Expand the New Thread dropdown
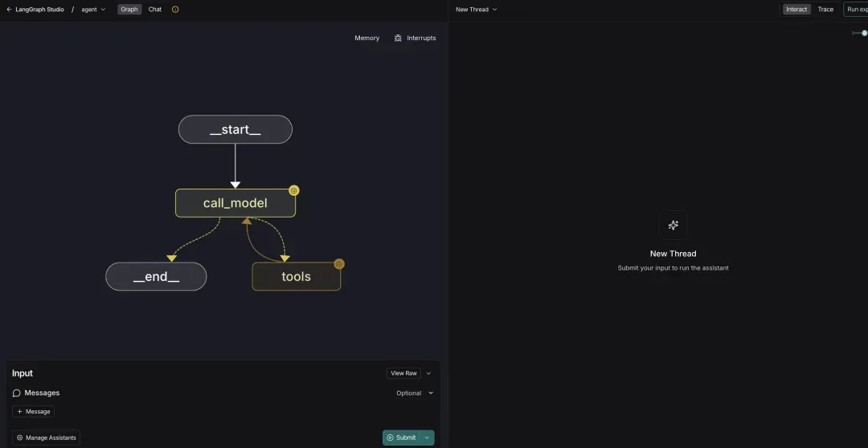Screen dimensions: 868x448 [477, 10]
